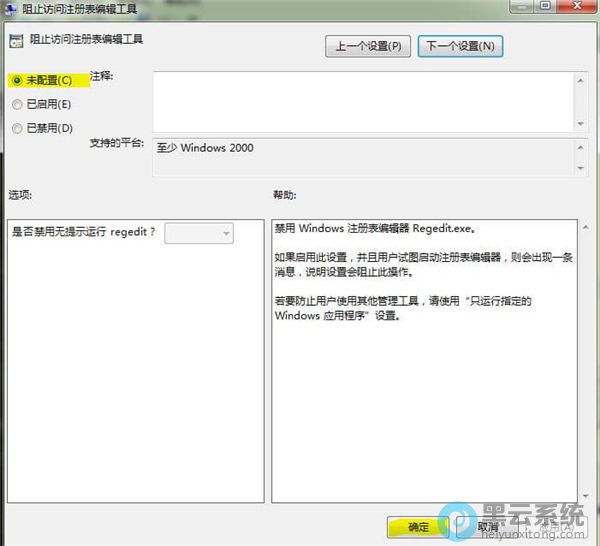This screenshot has height=546, width=600.
Task: Click the up arrow in supported platform box
Action: pos(581,145)
